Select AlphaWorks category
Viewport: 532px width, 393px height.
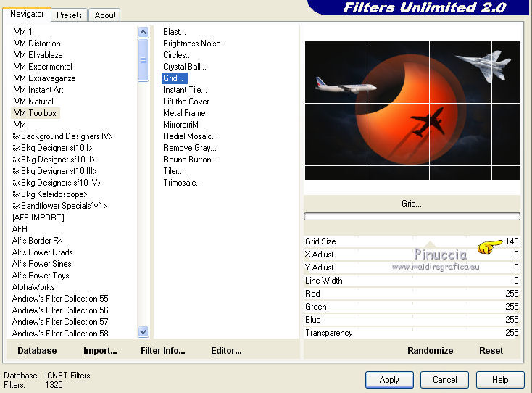pos(33,287)
